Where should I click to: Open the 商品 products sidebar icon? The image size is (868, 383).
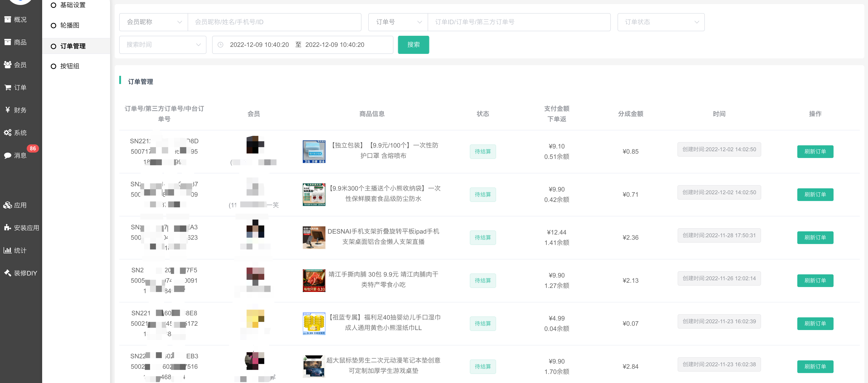[x=7, y=42]
